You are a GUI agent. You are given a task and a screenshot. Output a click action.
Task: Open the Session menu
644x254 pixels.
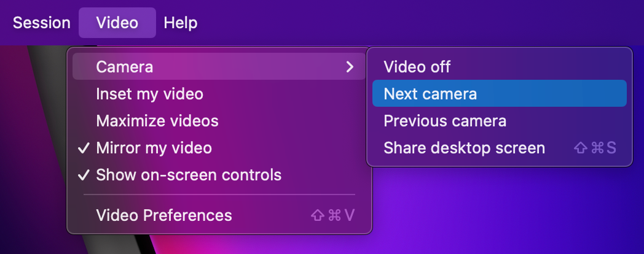click(x=41, y=23)
